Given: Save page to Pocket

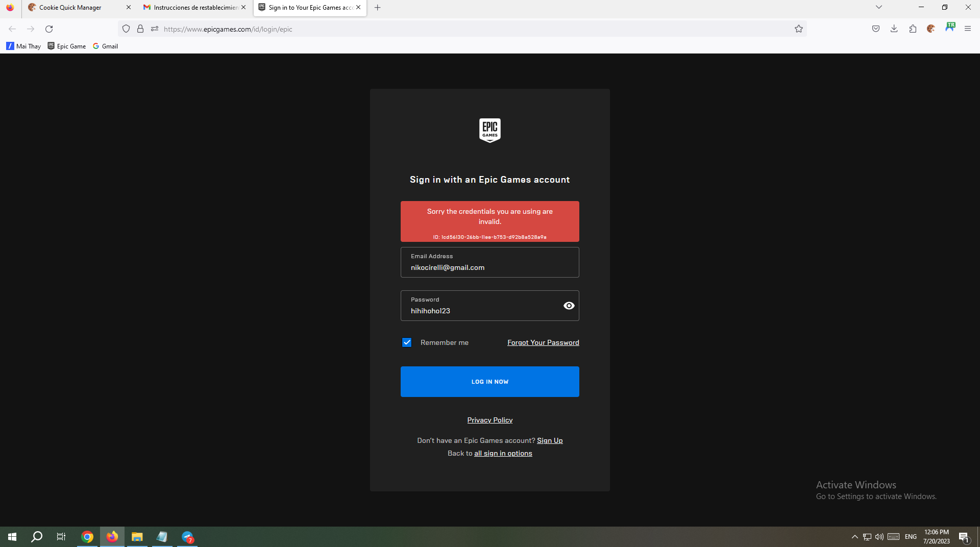Looking at the screenshot, I should pos(876,29).
